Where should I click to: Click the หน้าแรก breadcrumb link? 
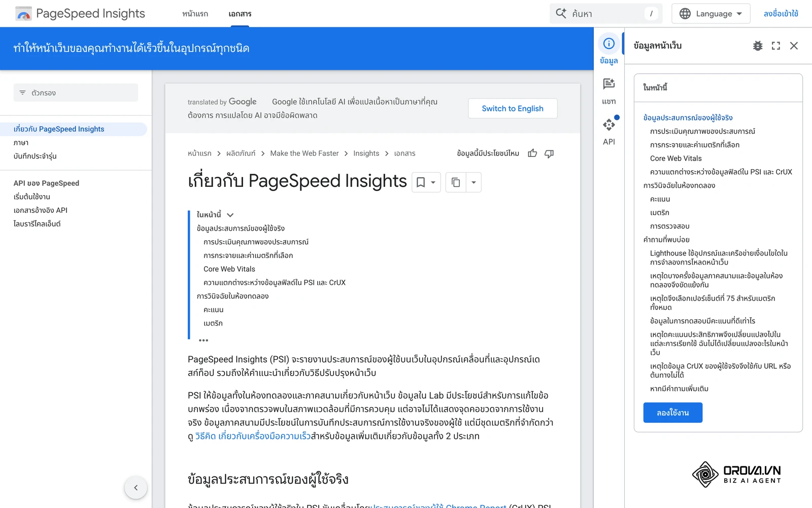point(199,153)
